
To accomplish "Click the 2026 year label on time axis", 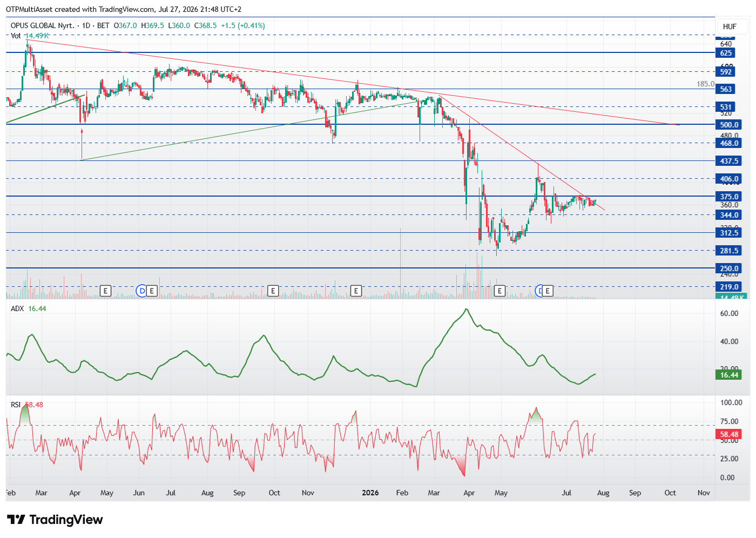I will (x=370, y=493).
